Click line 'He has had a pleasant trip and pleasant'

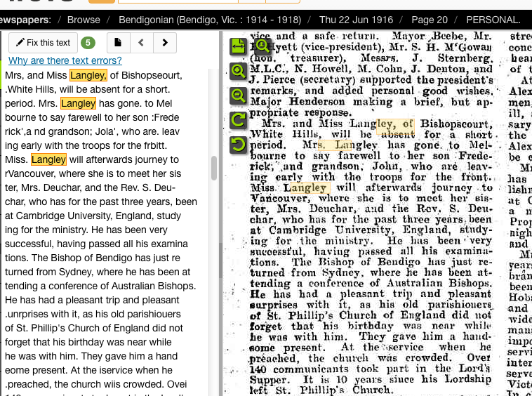click(92, 301)
